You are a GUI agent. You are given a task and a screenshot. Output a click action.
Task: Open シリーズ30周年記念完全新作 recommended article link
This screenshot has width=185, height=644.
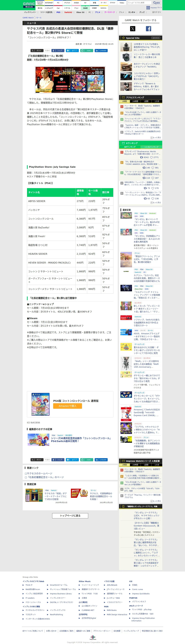tap(81, 440)
